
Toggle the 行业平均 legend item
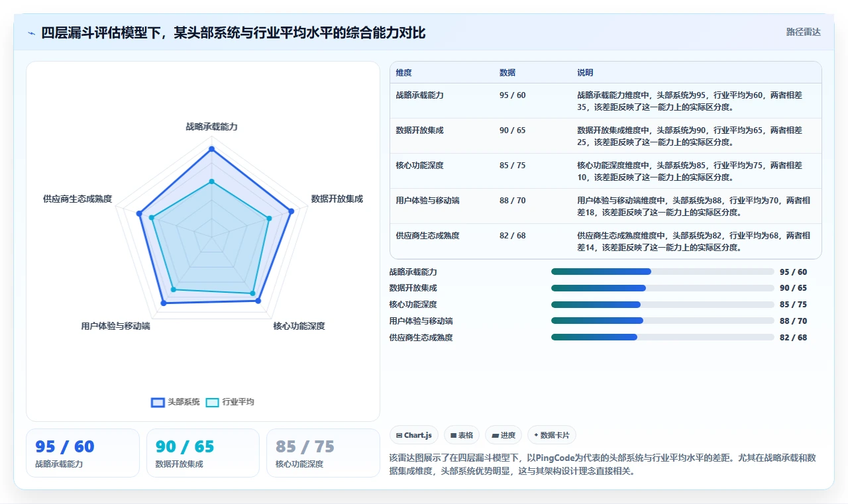pyautogui.click(x=230, y=402)
